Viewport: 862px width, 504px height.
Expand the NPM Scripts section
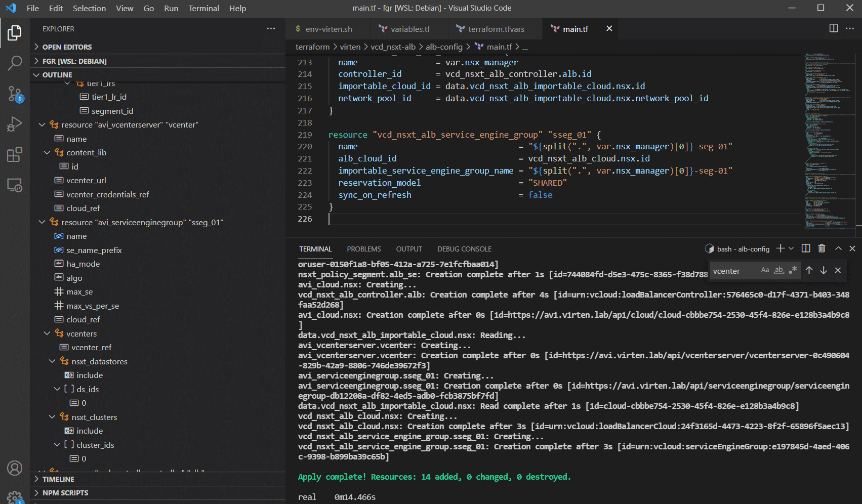coord(158,493)
